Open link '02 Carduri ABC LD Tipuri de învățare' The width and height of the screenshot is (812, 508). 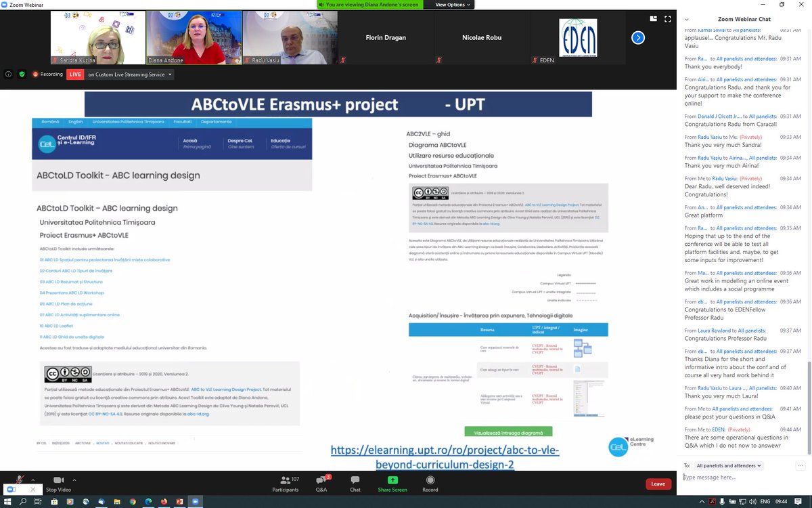(x=76, y=270)
